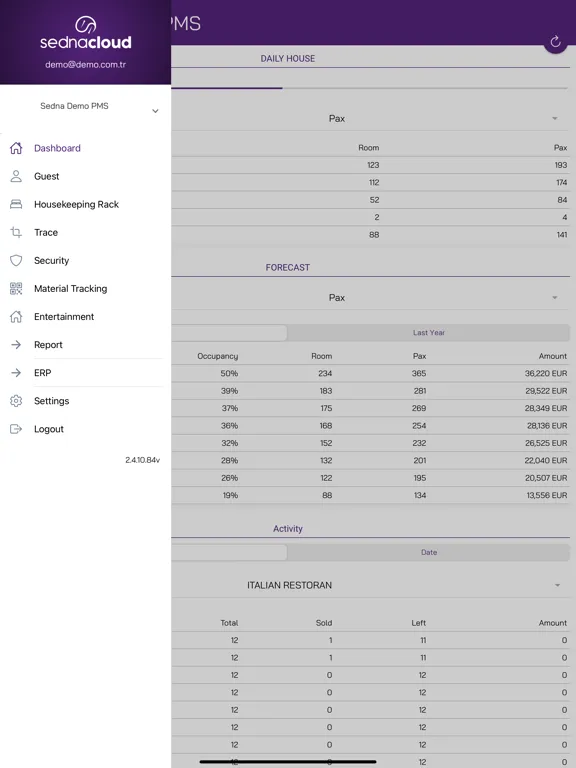Click the Trace crop-style icon
The height and width of the screenshot is (768, 576).
point(16,232)
